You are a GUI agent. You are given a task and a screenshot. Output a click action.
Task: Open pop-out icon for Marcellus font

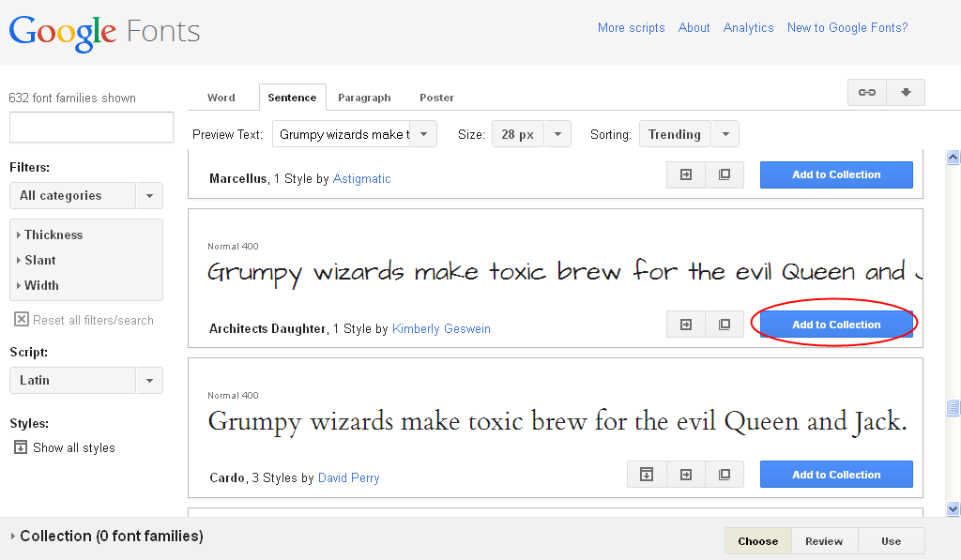pyautogui.click(x=725, y=174)
